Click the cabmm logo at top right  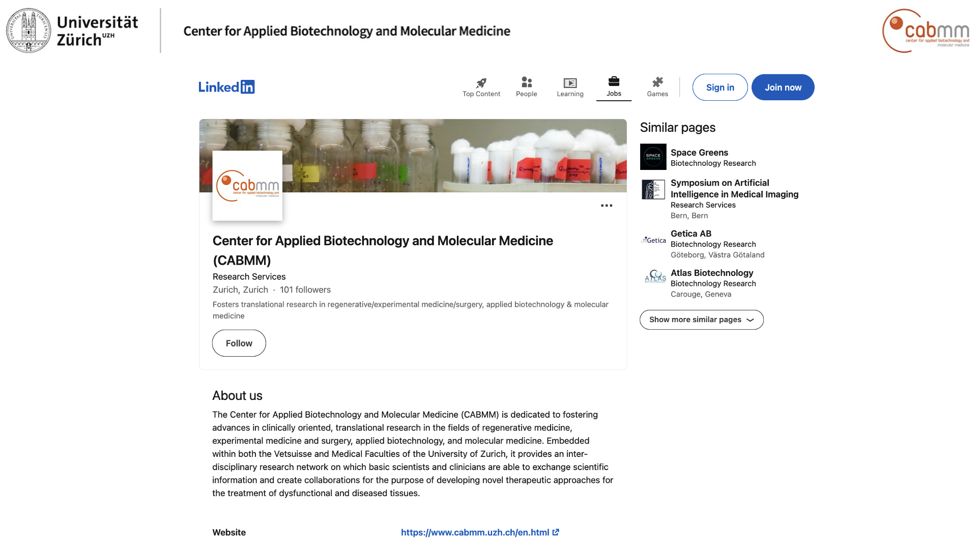pyautogui.click(x=926, y=31)
